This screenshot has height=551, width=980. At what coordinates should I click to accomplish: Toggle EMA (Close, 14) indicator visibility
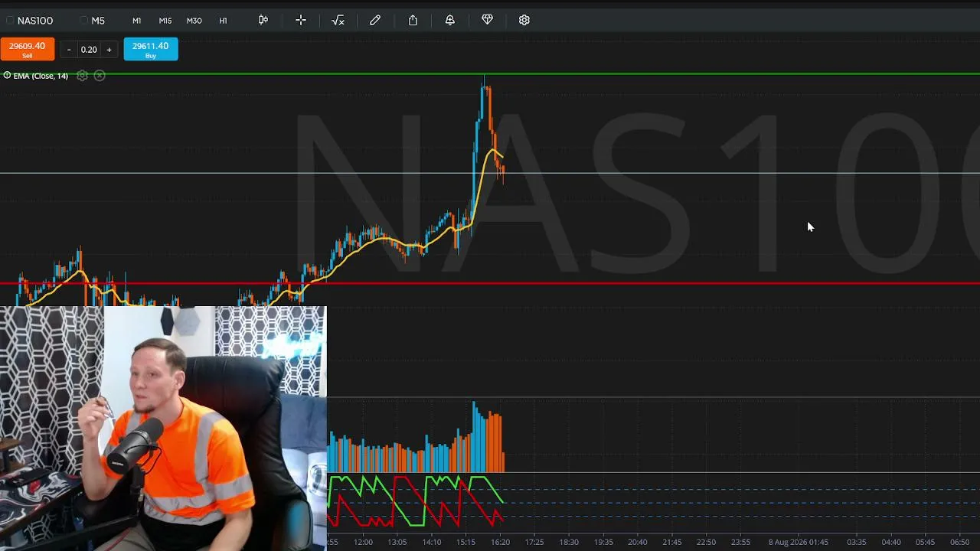point(7,75)
